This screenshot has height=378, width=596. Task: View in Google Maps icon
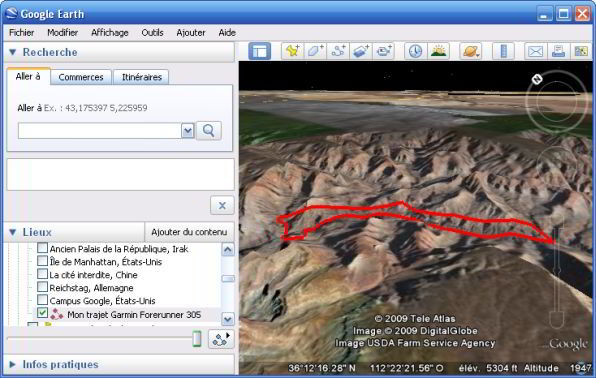pos(581,51)
